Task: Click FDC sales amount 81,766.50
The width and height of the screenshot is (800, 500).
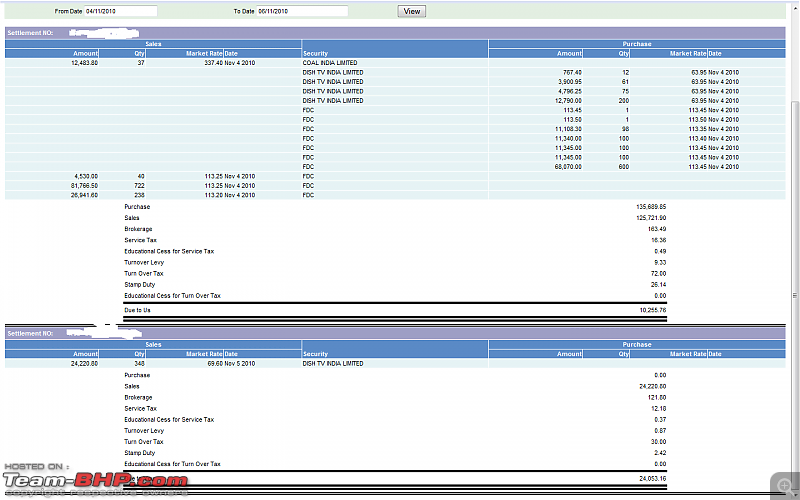Action: coord(85,186)
